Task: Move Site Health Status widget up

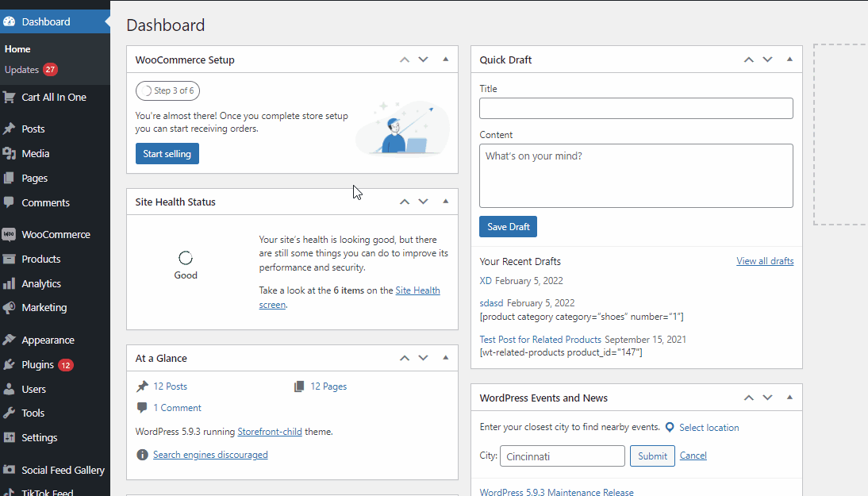Action: click(x=405, y=202)
